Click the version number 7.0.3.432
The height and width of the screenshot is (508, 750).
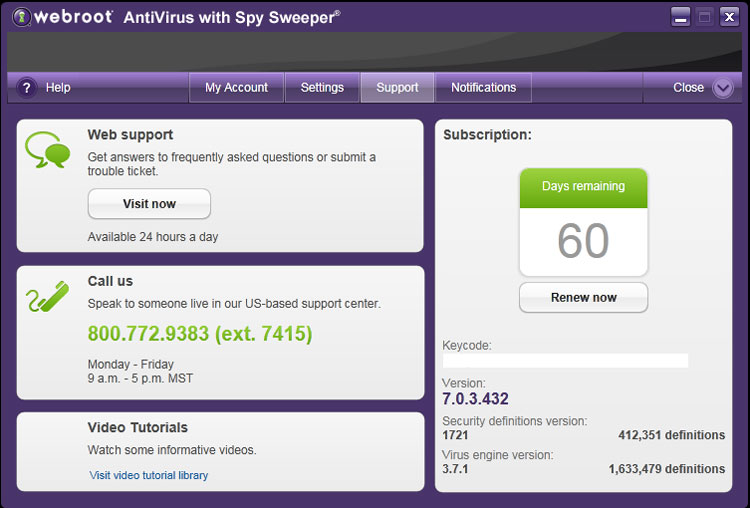click(x=475, y=398)
